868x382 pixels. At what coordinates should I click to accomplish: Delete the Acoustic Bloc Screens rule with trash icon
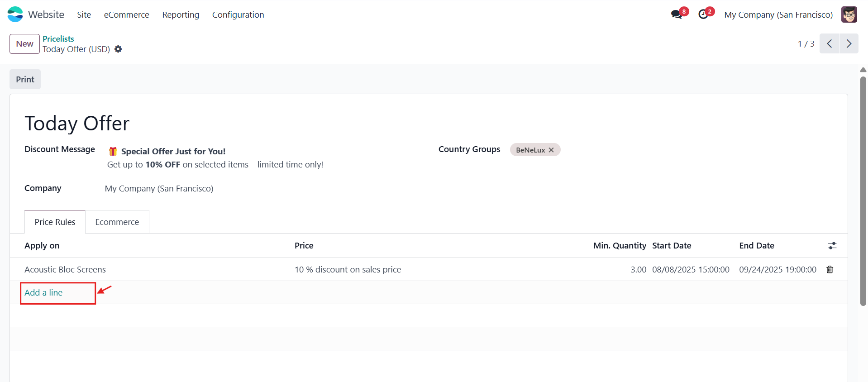click(x=830, y=269)
